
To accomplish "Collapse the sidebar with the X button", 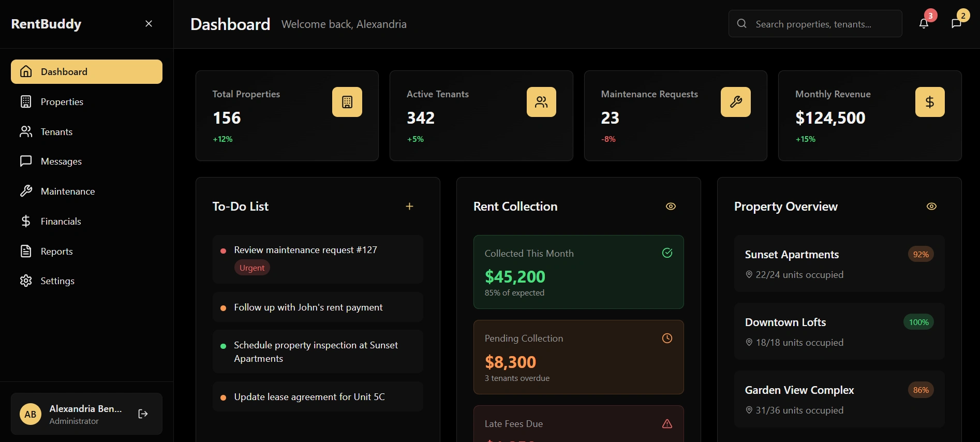I will [149, 24].
